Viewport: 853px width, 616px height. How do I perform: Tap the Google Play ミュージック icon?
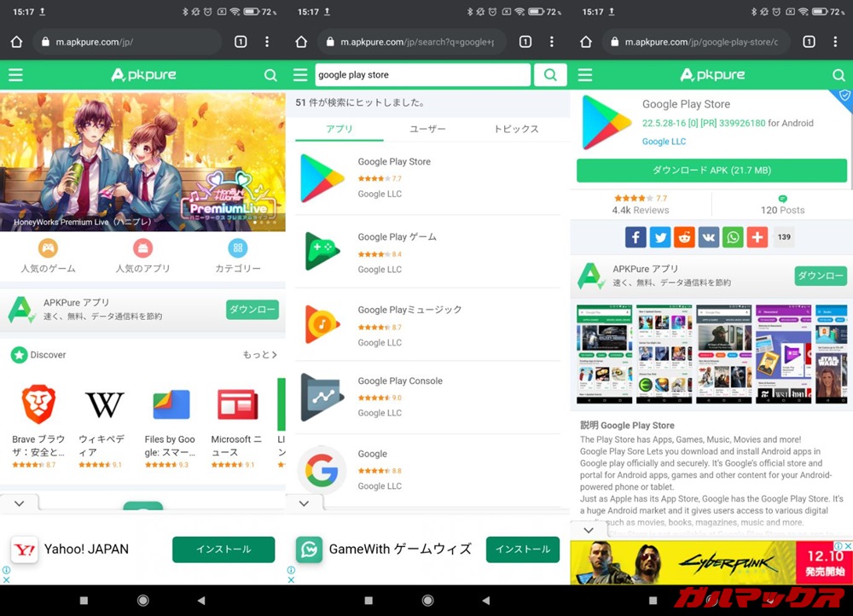(x=322, y=324)
